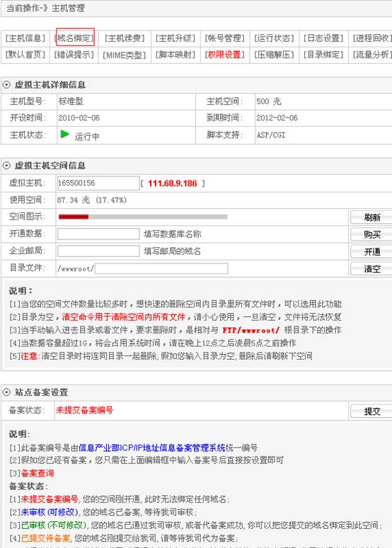The height and width of the screenshot is (548, 392).
Task: Collapse 虚拟主机空间信息 section circle icon
Action: (x=6, y=165)
